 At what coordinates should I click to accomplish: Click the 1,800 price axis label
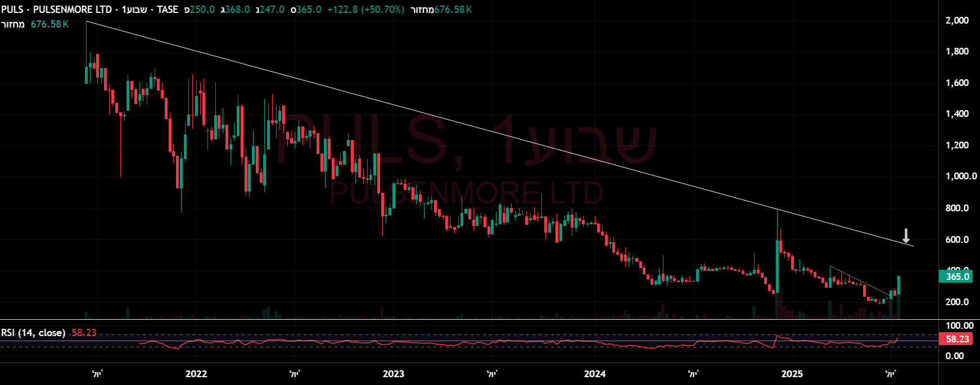(x=957, y=51)
